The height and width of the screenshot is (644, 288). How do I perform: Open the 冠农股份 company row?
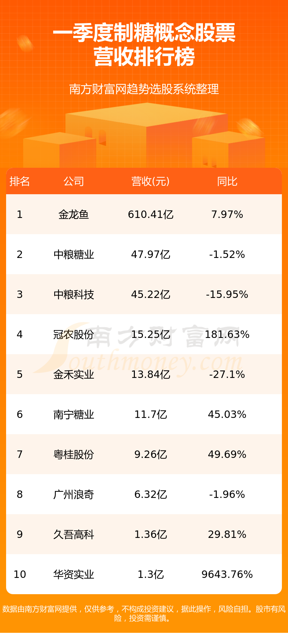(x=144, y=335)
